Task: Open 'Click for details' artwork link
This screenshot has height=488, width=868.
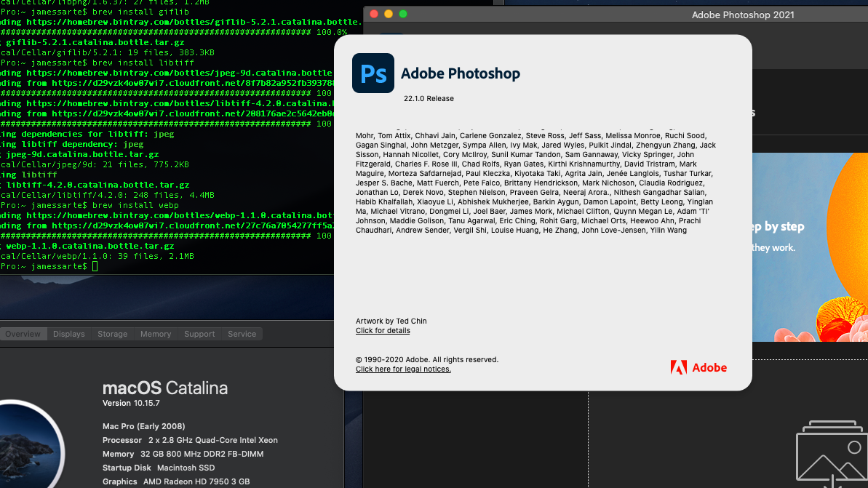Action: (x=383, y=331)
